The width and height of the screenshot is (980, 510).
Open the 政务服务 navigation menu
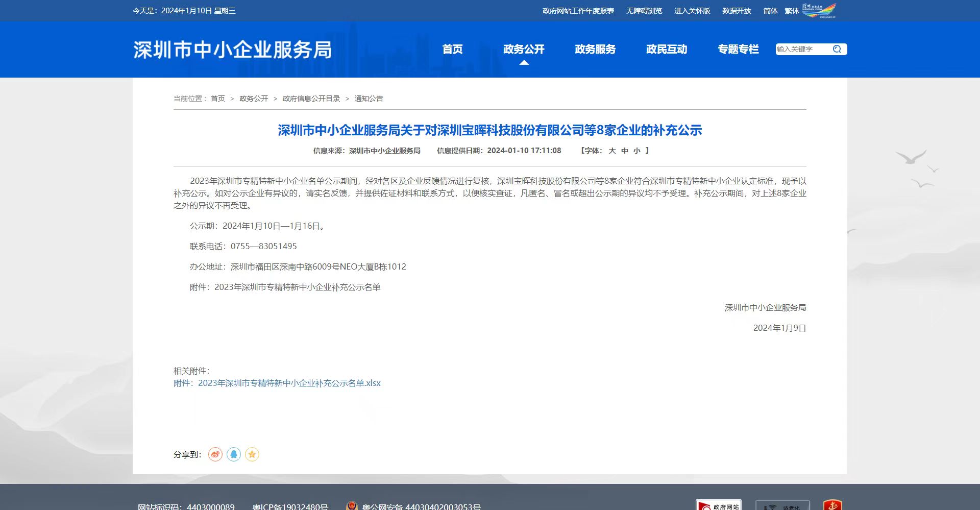(x=595, y=49)
